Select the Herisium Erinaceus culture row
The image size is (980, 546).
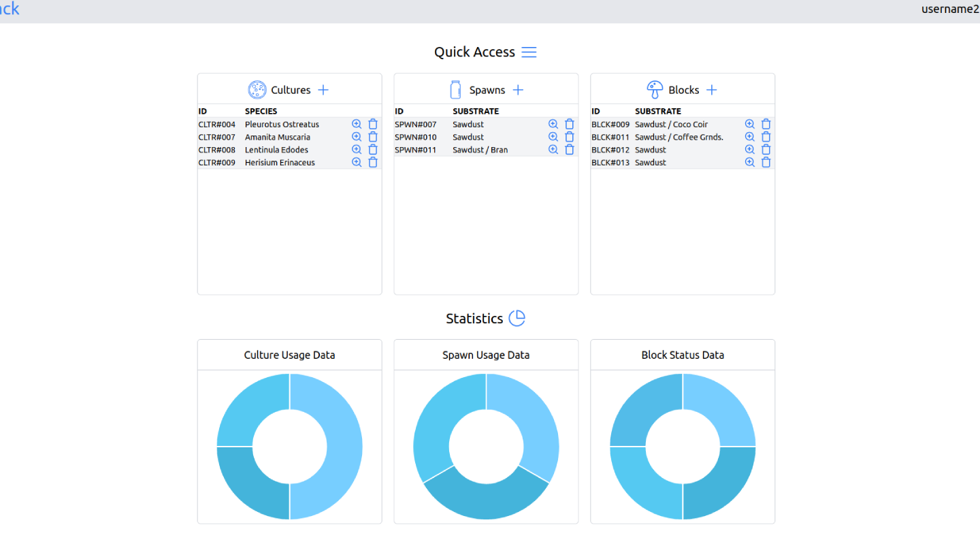tap(289, 163)
